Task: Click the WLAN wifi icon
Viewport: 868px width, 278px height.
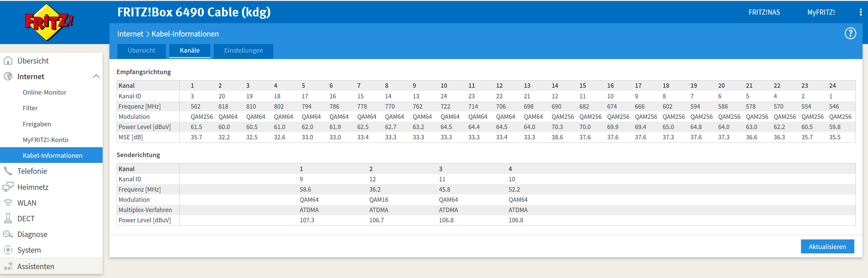Action: click(8, 203)
